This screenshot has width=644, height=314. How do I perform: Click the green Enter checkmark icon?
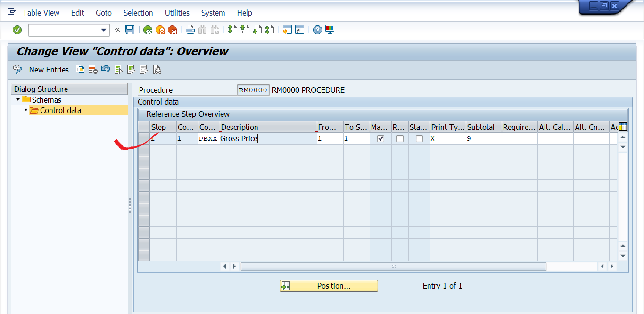17,30
